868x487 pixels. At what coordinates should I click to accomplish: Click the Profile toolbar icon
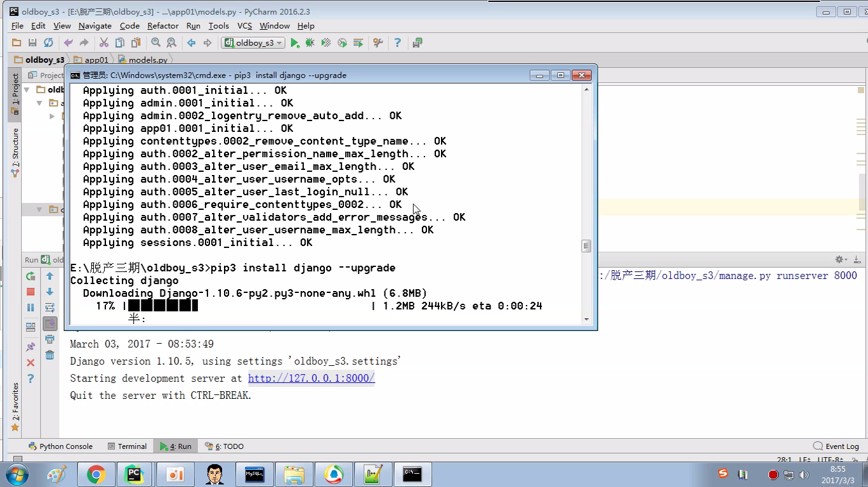[342, 42]
